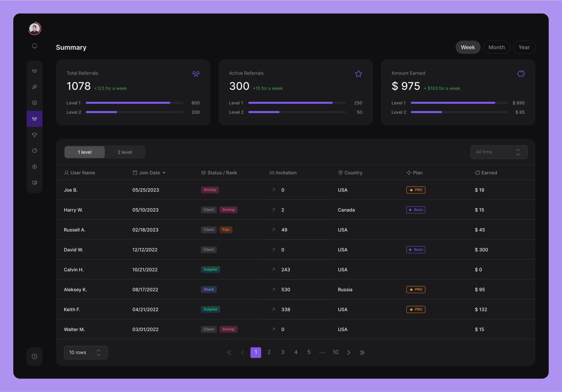The width and height of the screenshot is (562, 392).
Task: Expand the 10 rows selector
Action: 86,352
